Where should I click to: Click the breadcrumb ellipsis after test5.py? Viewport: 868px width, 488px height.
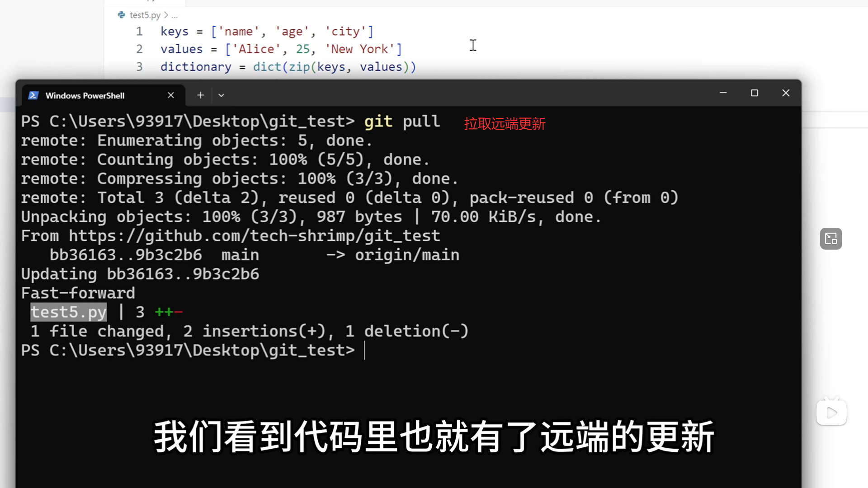[x=175, y=15]
